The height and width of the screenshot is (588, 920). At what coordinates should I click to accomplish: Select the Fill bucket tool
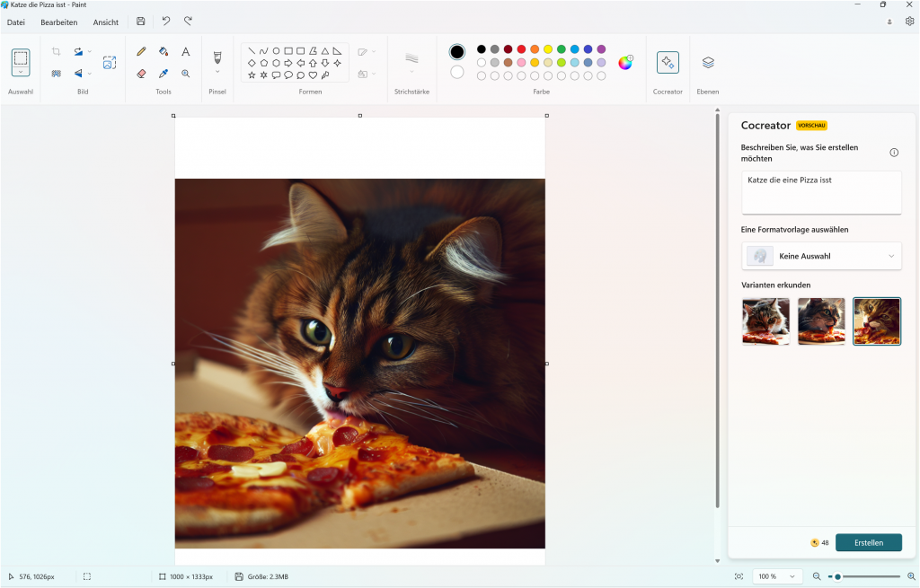[164, 51]
